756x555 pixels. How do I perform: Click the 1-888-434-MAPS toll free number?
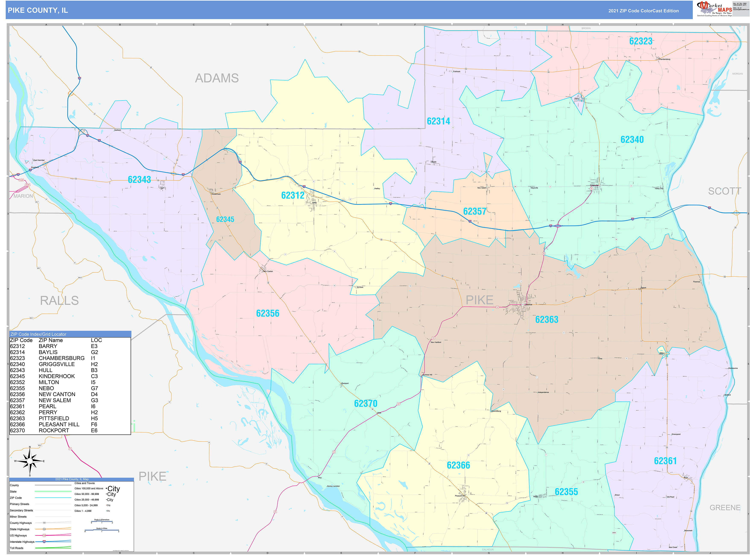point(740,5)
